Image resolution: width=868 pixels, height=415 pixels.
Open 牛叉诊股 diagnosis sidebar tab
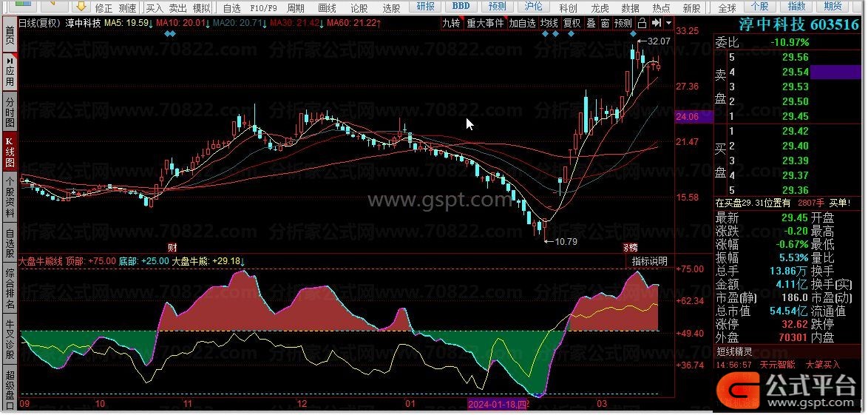click(10, 339)
